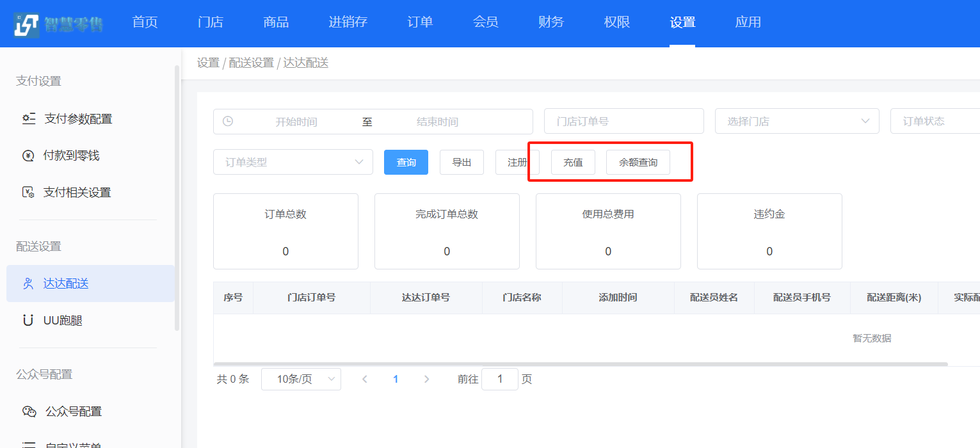Screen dimensions: 980x448
Task: Click the 共 0 条 total count text
Action: (x=233, y=379)
